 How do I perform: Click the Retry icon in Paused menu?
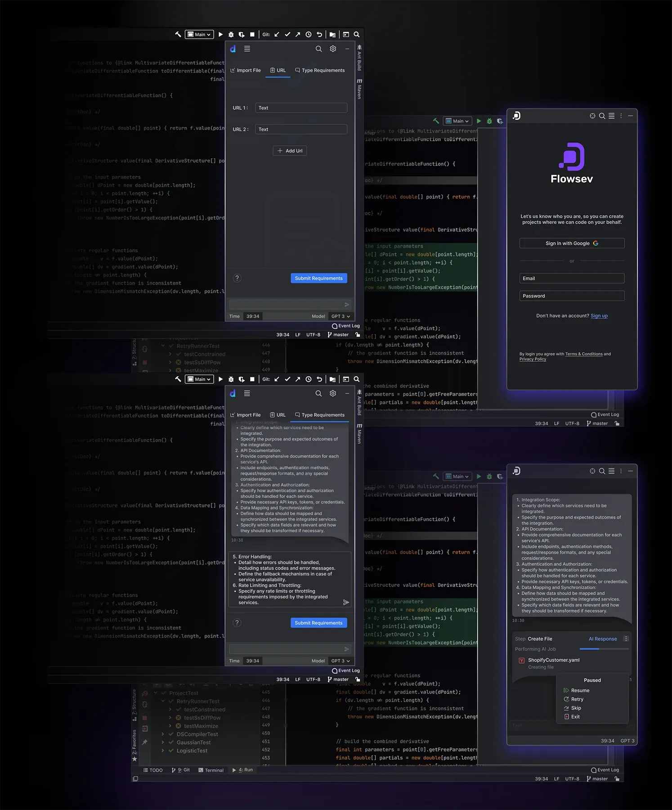(x=566, y=699)
